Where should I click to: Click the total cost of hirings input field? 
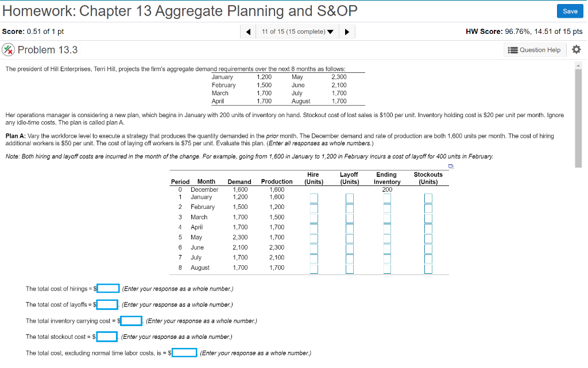pos(107,288)
